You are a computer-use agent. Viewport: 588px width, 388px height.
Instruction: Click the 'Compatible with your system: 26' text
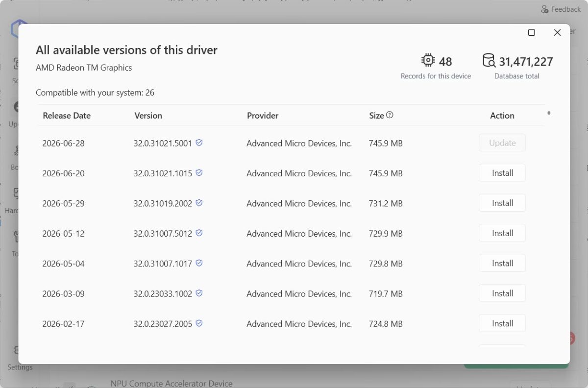tap(95, 93)
